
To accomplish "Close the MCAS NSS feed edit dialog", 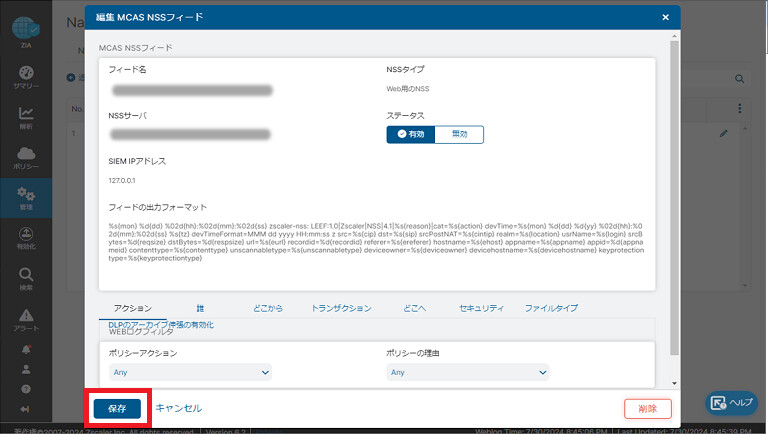I will click(665, 17).
